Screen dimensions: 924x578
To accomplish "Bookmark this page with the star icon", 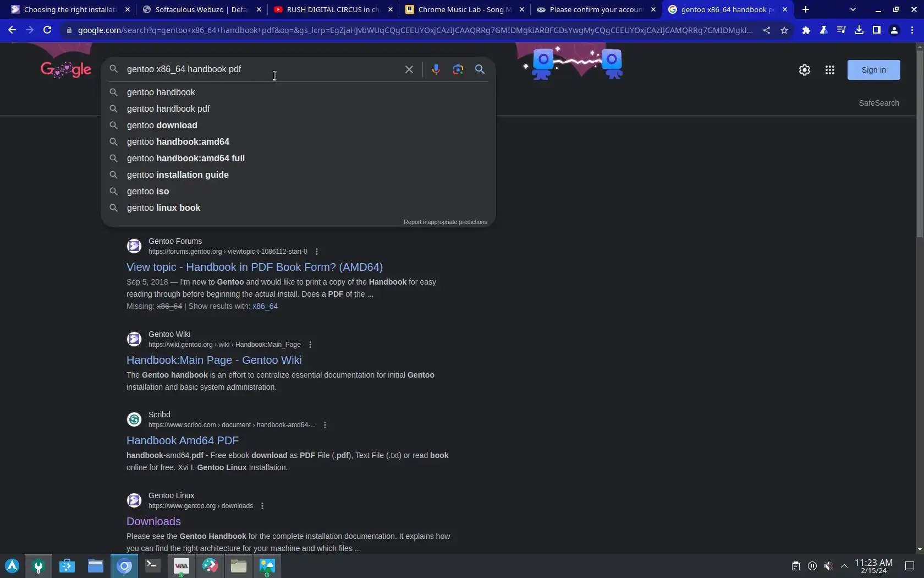I will point(784,30).
